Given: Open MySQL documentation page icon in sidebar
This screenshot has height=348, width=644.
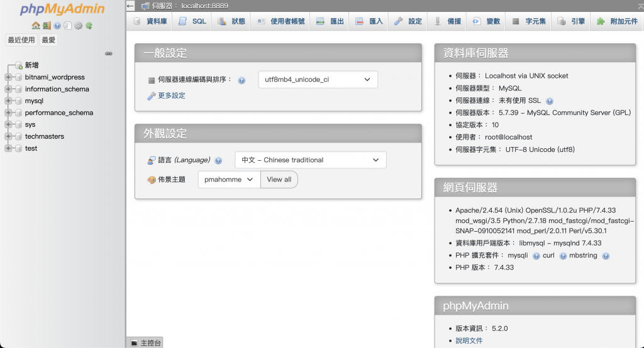Looking at the screenshot, I should [67, 26].
